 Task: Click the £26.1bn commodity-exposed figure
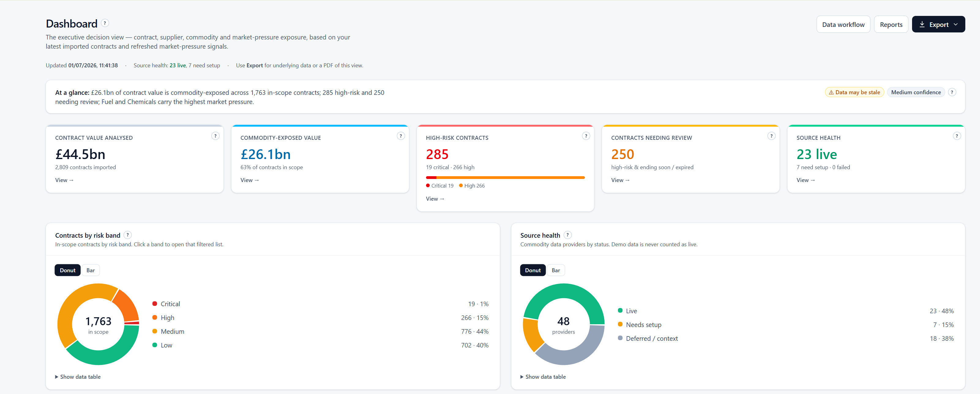266,154
